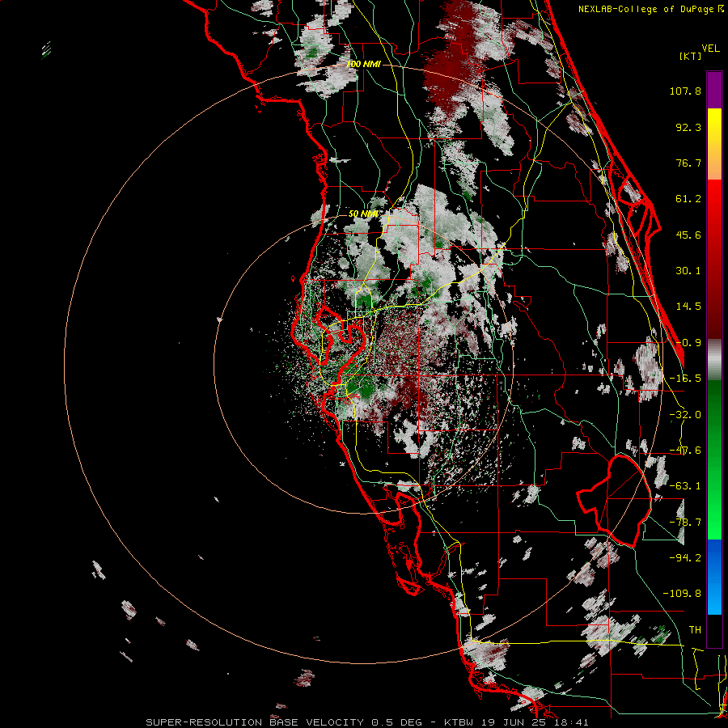Click the [KT] units label
The image size is (728, 728).
pyautogui.click(x=691, y=56)
